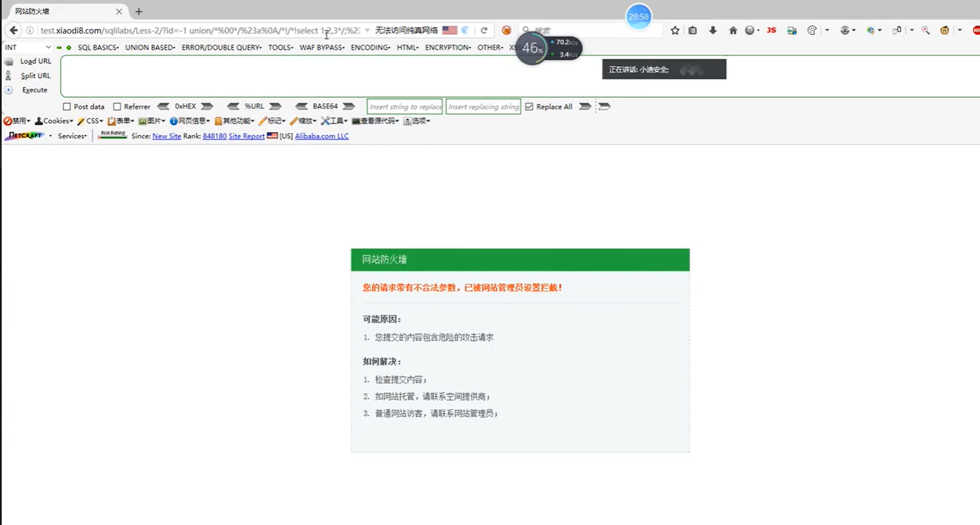Open the bookmarks list clipboard icon
Viewport: 980px width, 525px height.
pyautogui.click(x=693, y=30)
